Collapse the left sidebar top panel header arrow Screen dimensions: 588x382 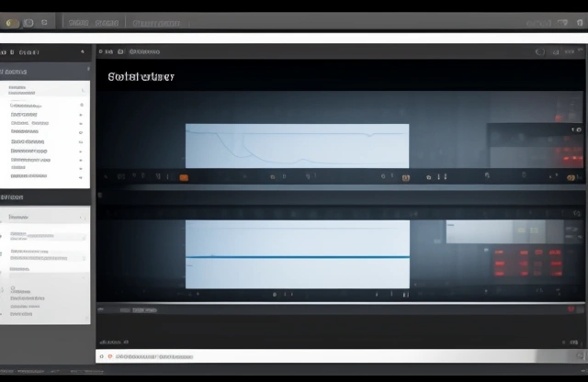pyautogui.click(x=83, y=53)
